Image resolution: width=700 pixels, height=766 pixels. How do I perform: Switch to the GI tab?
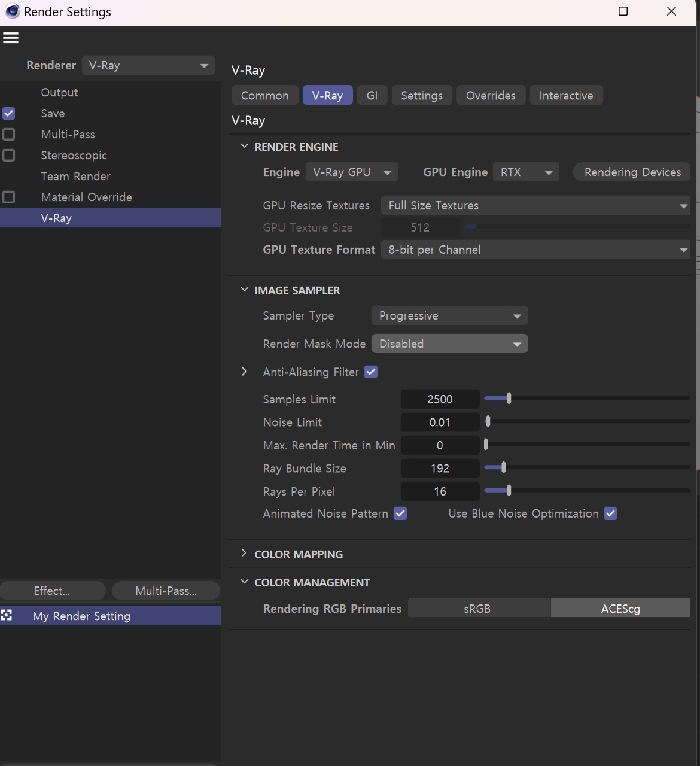[372, 95]
